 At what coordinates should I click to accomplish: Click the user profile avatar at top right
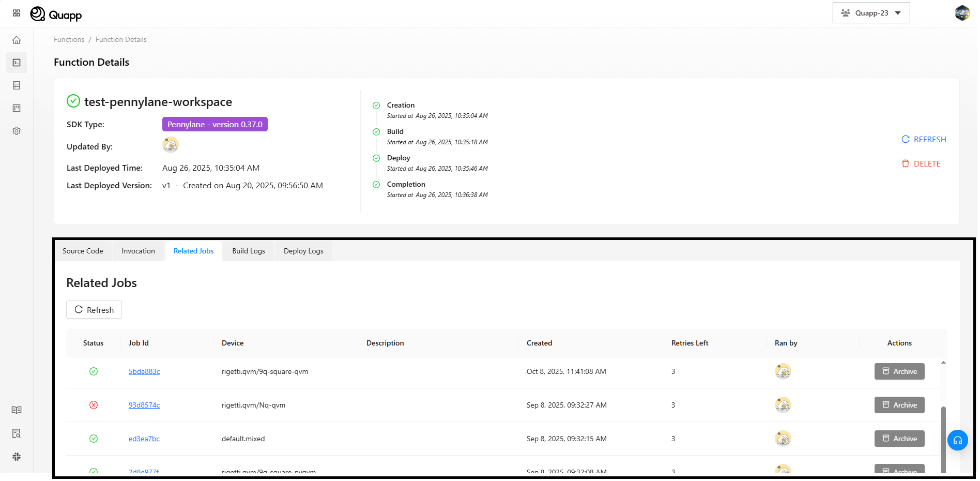[x=962, y=13]
